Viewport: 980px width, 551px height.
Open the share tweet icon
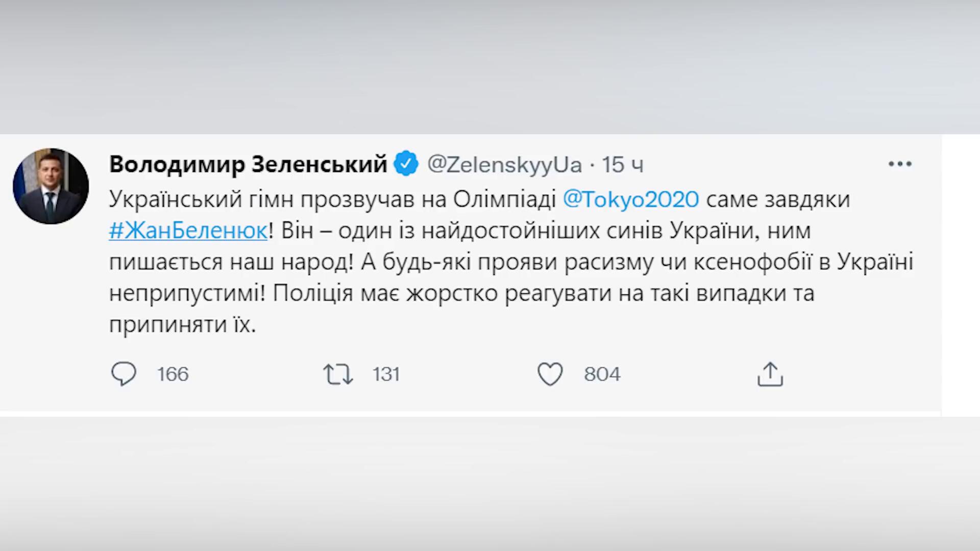click(x=770, y=374)
